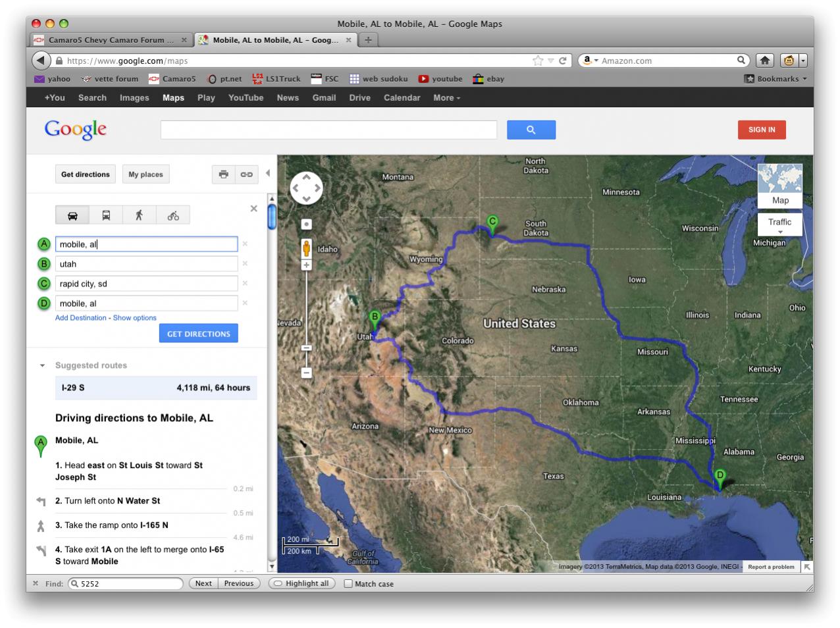Screen dimensions: 840x628
Task: Click the link share icon
Action: [246, 174]
